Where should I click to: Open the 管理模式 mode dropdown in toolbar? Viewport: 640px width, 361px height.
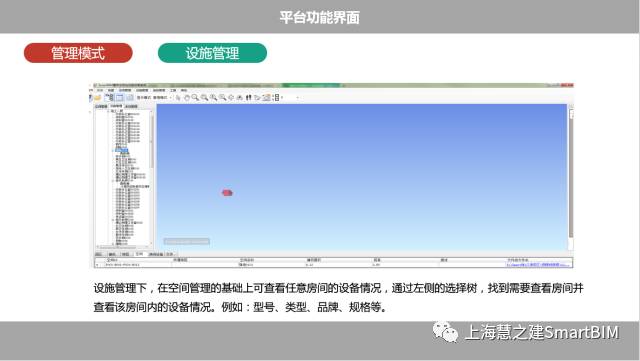pyautogui.click(x=162, y=98)
